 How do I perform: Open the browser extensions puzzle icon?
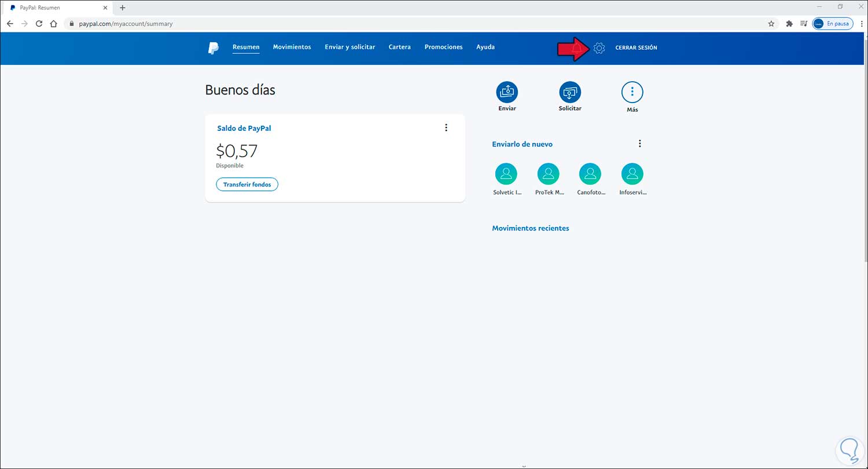click(x=789, y=24)
